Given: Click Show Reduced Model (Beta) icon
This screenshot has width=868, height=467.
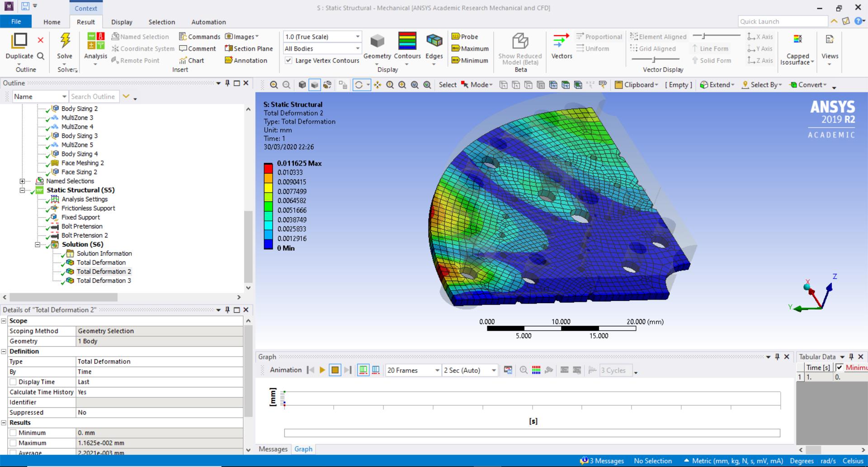Looking at the screenshot, I should [520, 41].
